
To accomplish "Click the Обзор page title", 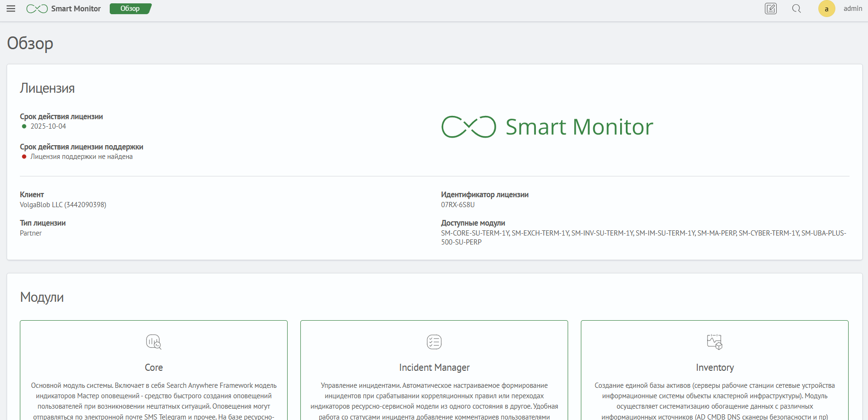I will [x=30, y=44].
